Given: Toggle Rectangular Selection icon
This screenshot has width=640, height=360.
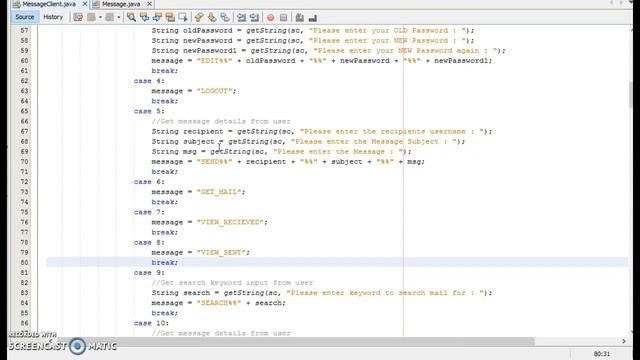Looking at the screenshot, I should pos(183,18).
